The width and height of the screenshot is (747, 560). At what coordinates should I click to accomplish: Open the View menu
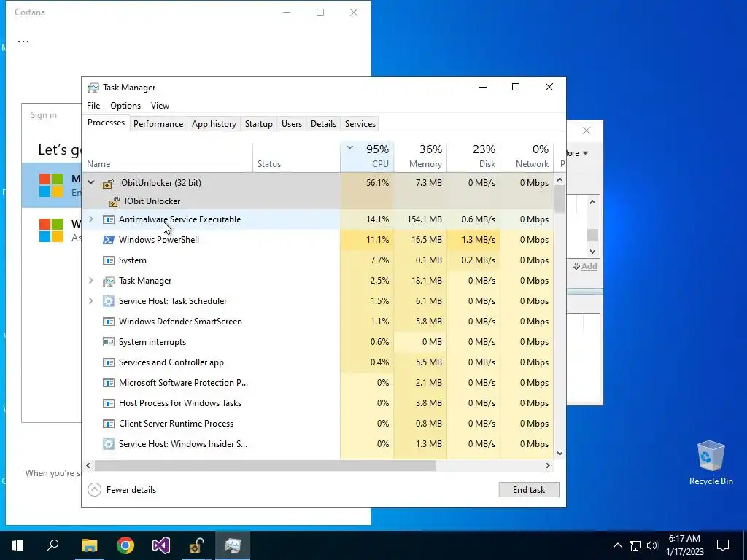[160, 106]
